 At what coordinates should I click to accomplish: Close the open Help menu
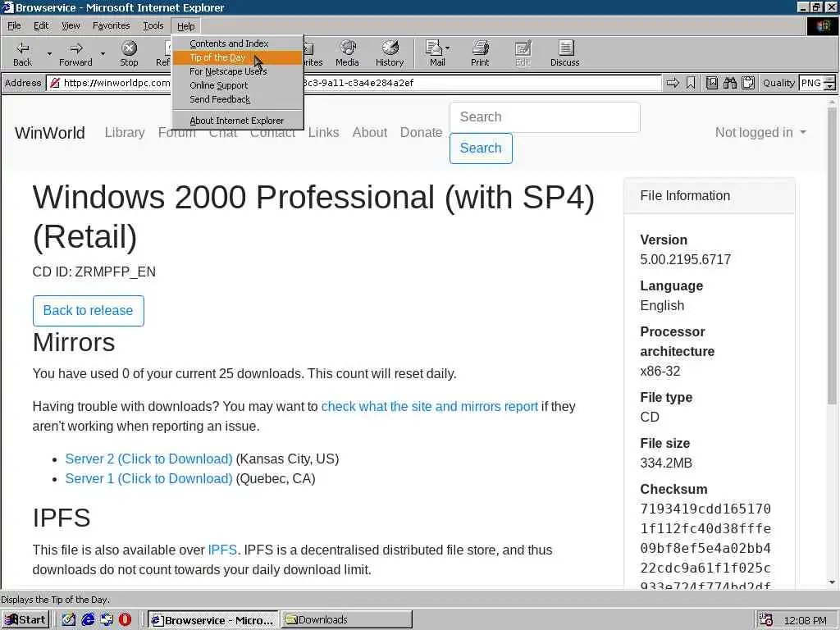tap(185, 26)
